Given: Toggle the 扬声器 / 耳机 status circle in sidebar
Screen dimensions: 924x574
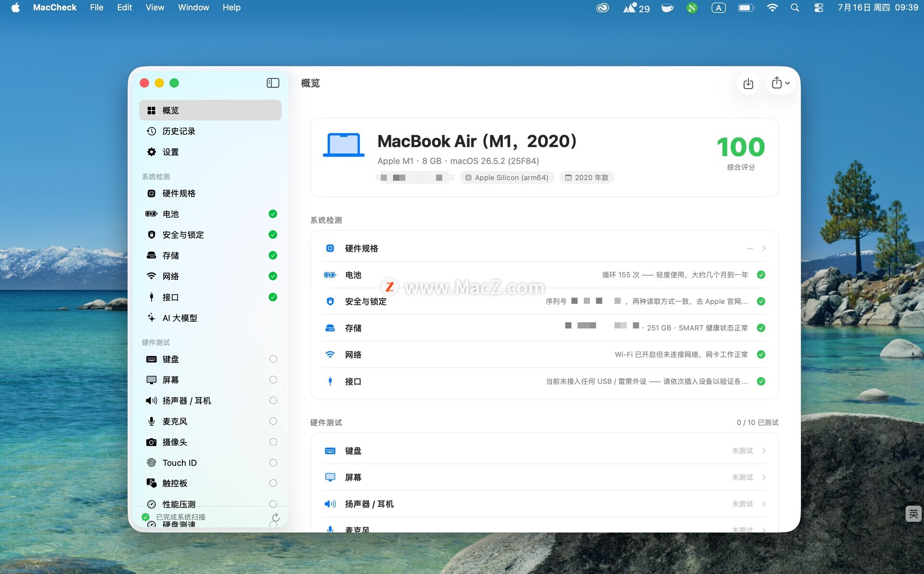Looking at the screenshot, I should pyautogui.click(x=273, y=401).
